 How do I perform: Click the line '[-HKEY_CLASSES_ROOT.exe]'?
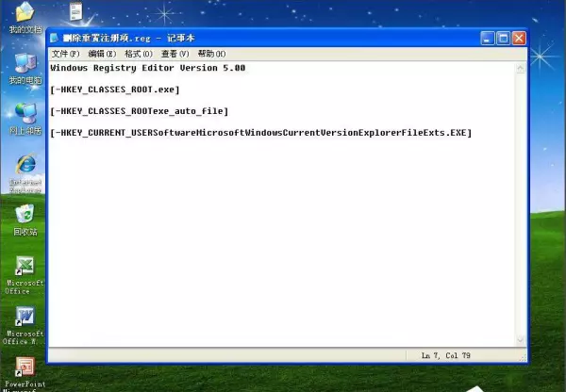(x=115, y=90)
